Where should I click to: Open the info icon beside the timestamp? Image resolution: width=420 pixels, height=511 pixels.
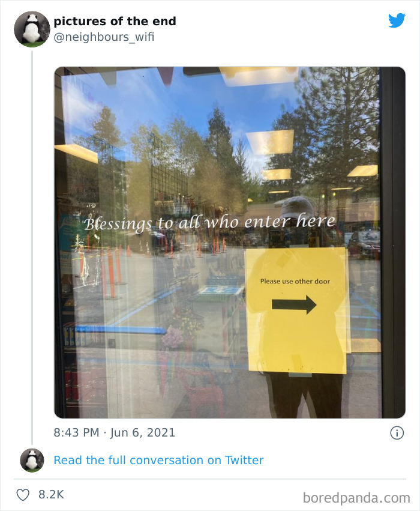397,433
